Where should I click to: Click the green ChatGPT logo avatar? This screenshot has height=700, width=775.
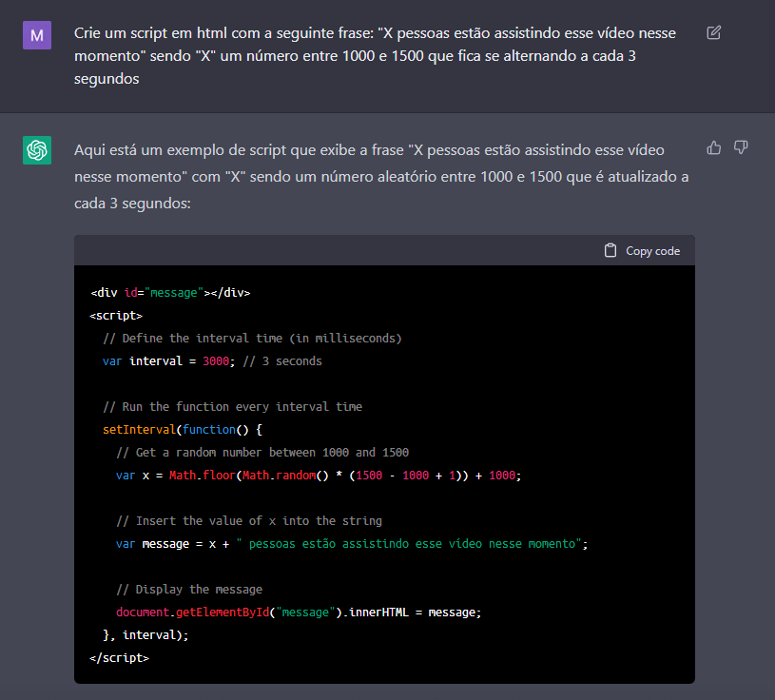[37, 149]
